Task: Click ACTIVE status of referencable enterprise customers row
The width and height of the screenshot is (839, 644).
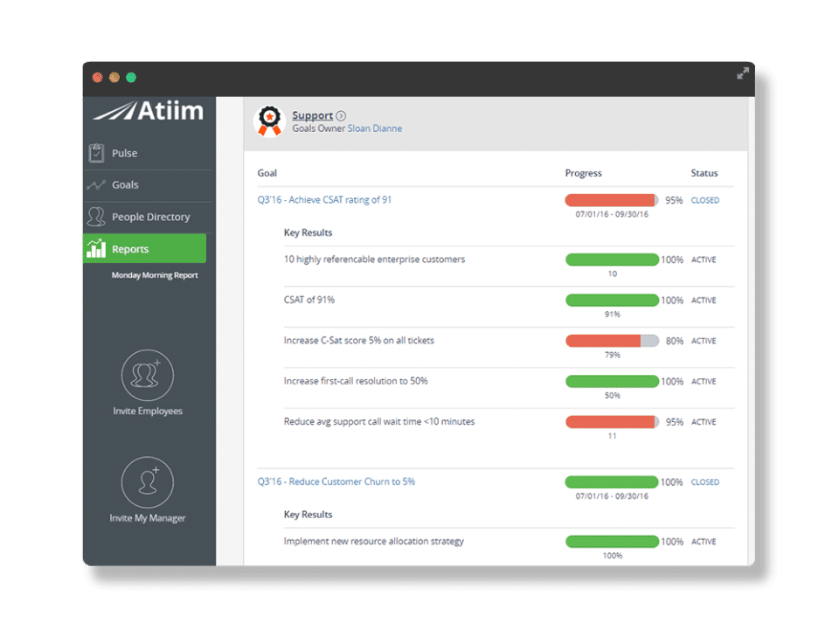Action: [x=704, y=260]
